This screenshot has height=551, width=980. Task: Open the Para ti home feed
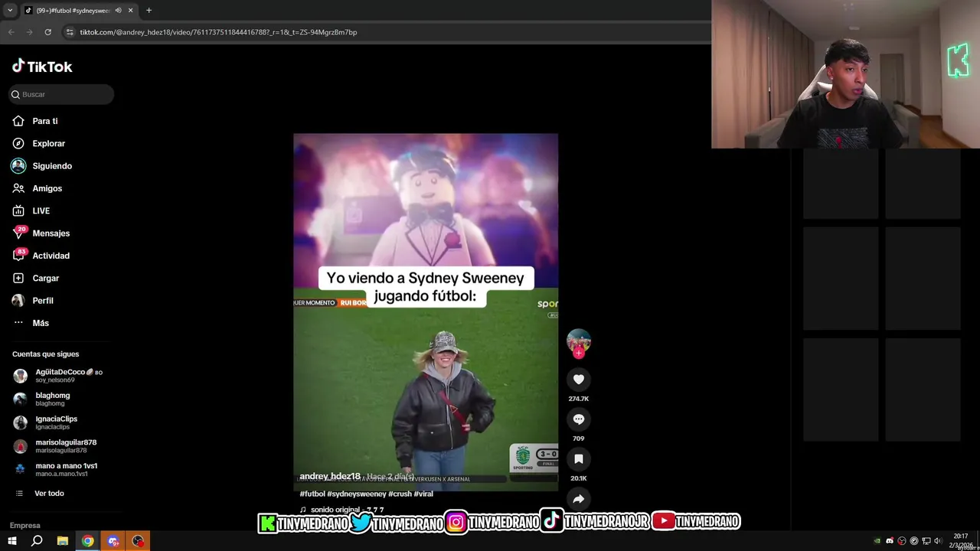[x=45, y=121]
